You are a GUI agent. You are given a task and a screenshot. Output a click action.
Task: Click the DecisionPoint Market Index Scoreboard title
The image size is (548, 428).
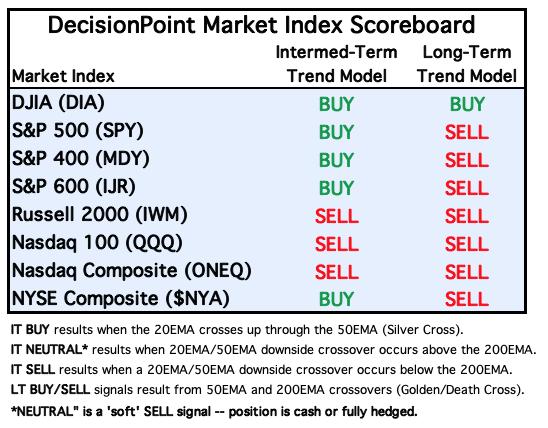[261, 26]
